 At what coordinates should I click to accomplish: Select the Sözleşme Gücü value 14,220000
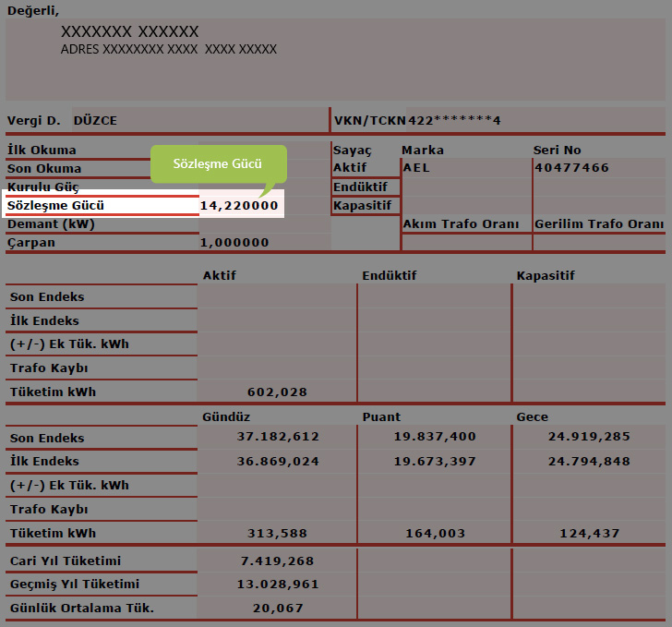pos(239,206)
